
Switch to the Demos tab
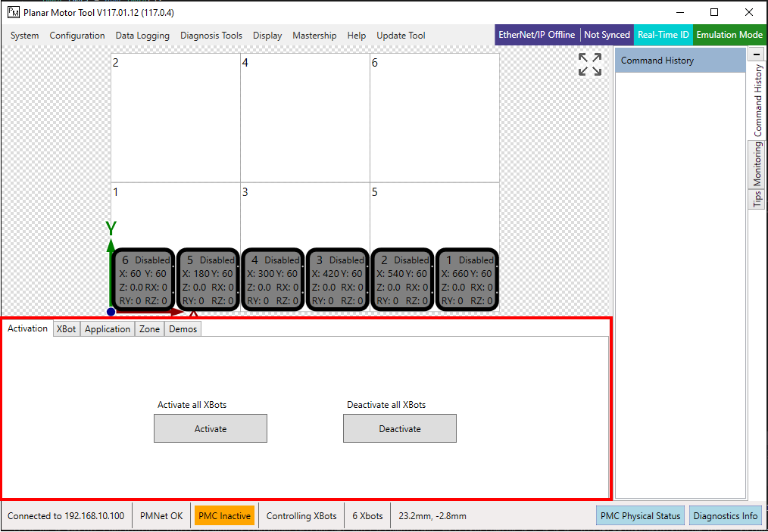click(182, 328)
